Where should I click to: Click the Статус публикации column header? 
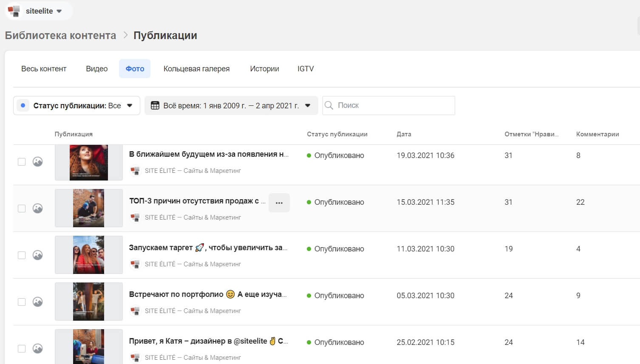point(337,134)
